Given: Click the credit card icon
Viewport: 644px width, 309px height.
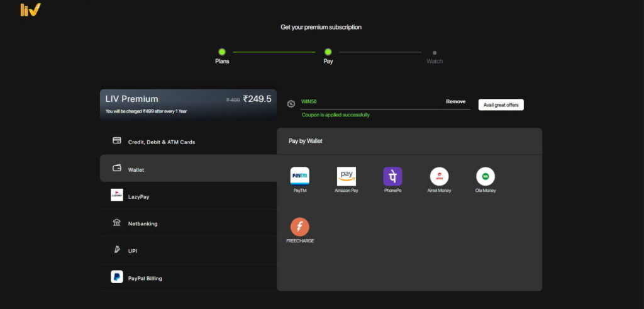Looking at the screenshot, I should [x=116, y=140].
